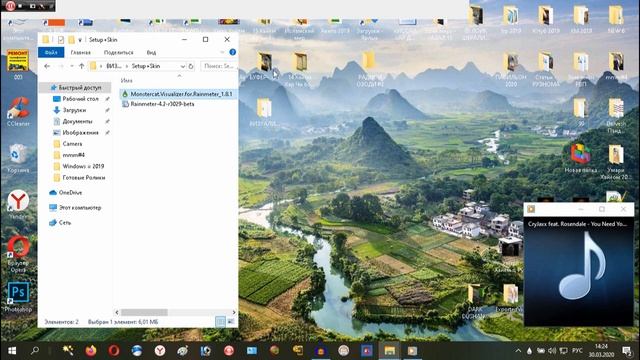Expand the ribbon with the chevron near Help
The width and height of the screenshot is (640, 360).
(222, 52)
